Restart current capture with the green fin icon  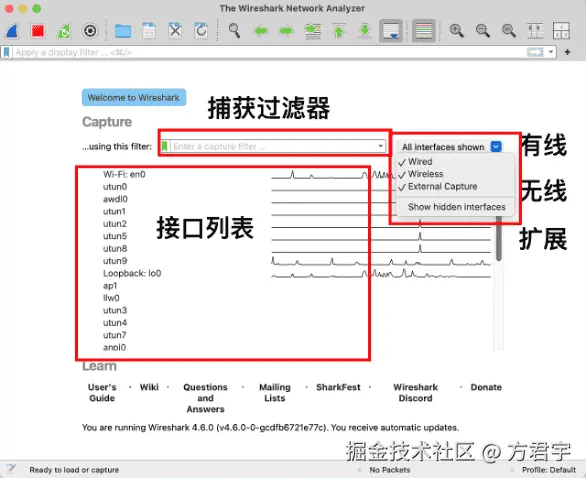[x=64, y=31]
